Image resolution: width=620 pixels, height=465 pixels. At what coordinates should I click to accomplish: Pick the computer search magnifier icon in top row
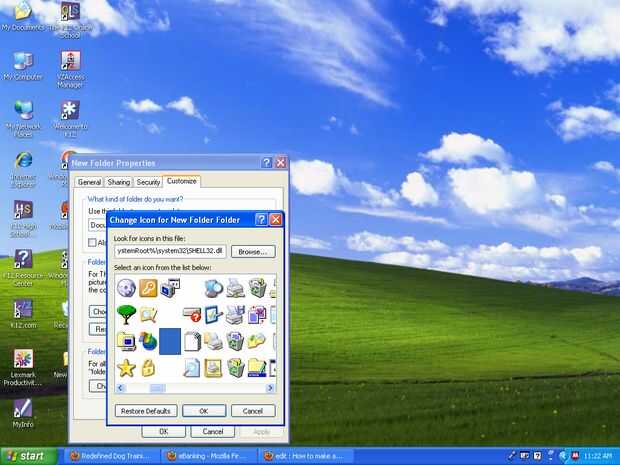pyautogui.click(x=214, y=287)
